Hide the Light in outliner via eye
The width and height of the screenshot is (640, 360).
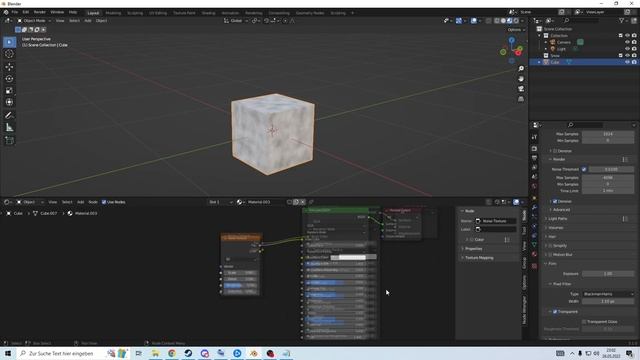(627, 49)
